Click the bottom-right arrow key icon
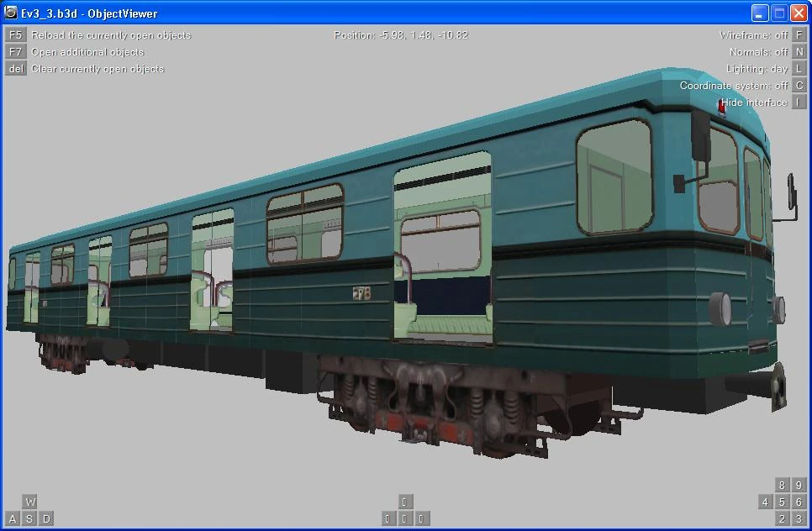 (421, 518)
